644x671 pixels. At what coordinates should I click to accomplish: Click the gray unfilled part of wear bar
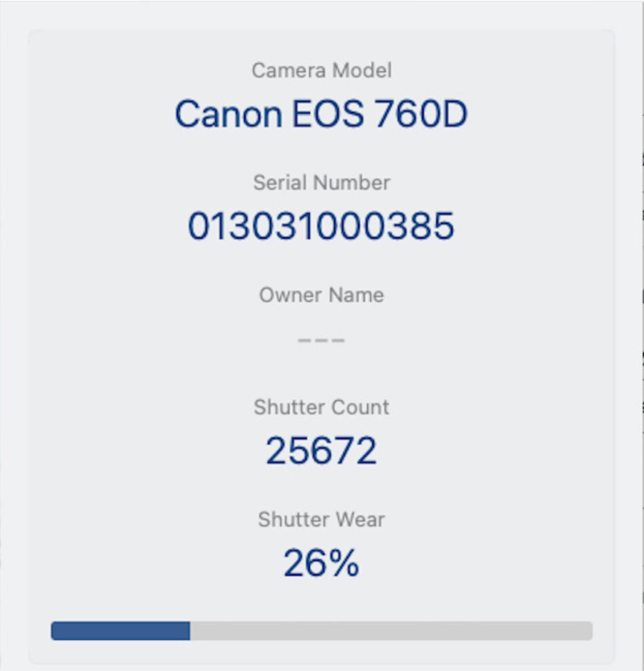tap(391, 631)
